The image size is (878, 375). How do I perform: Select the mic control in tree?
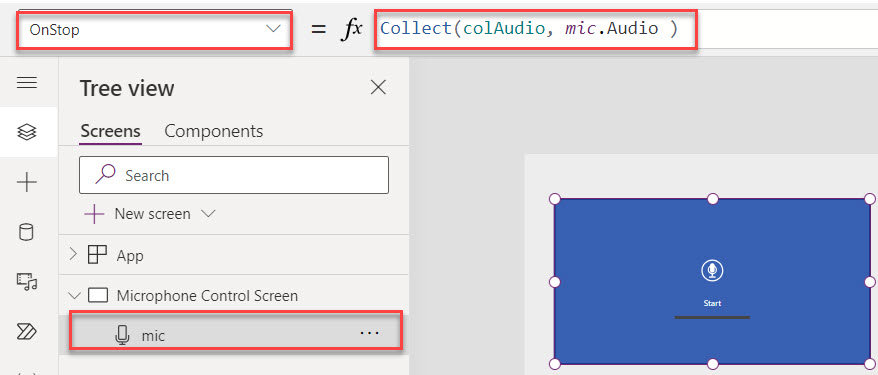pyautogui.click(x=235, y=335)
